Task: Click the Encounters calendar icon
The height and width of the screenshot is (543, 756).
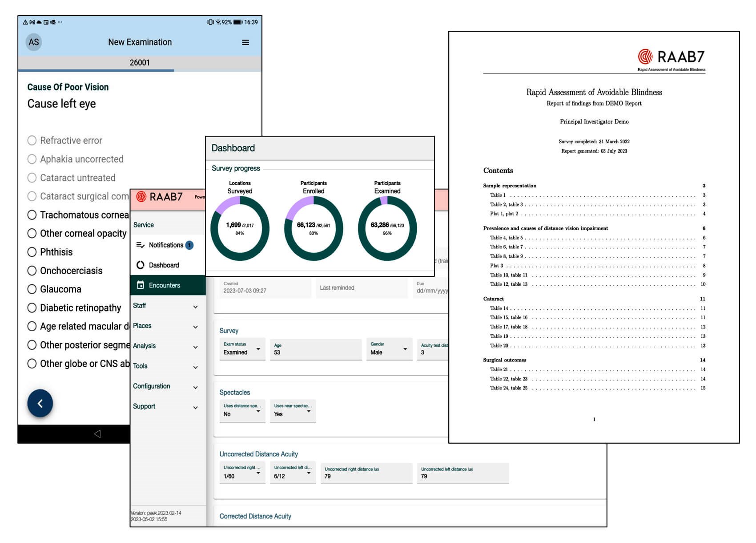Action: tap(141, 285)
